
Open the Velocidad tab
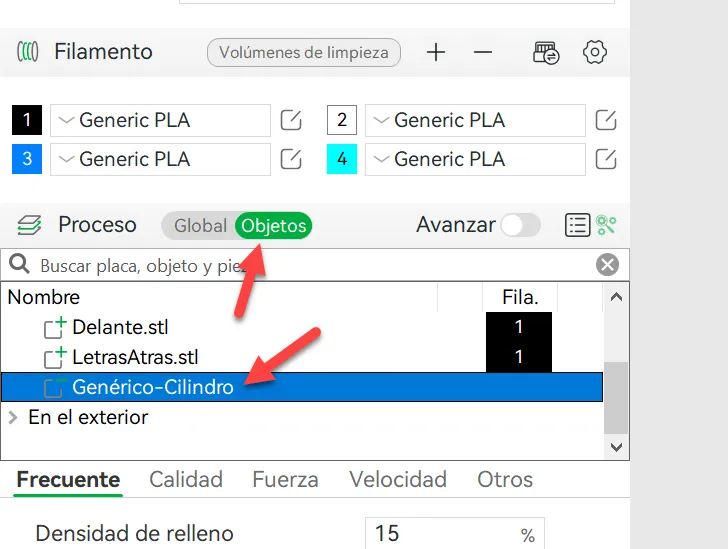pos(398,479)
